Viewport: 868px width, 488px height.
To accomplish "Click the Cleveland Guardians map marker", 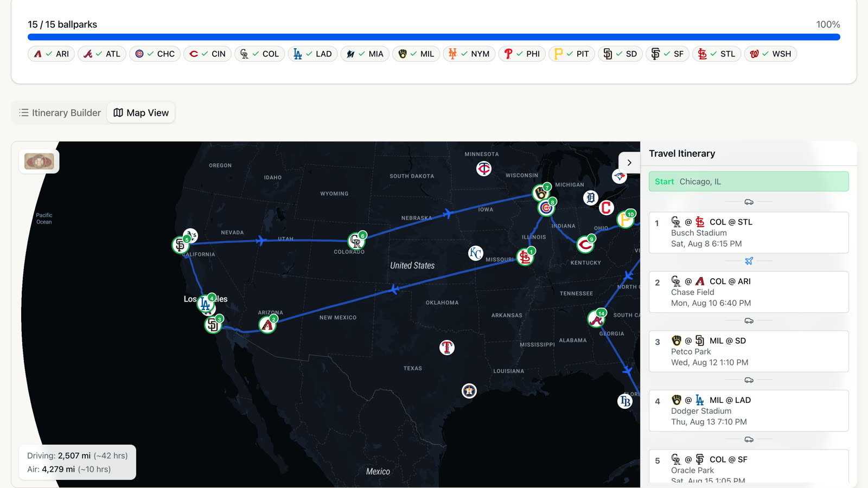I will 607,208.
